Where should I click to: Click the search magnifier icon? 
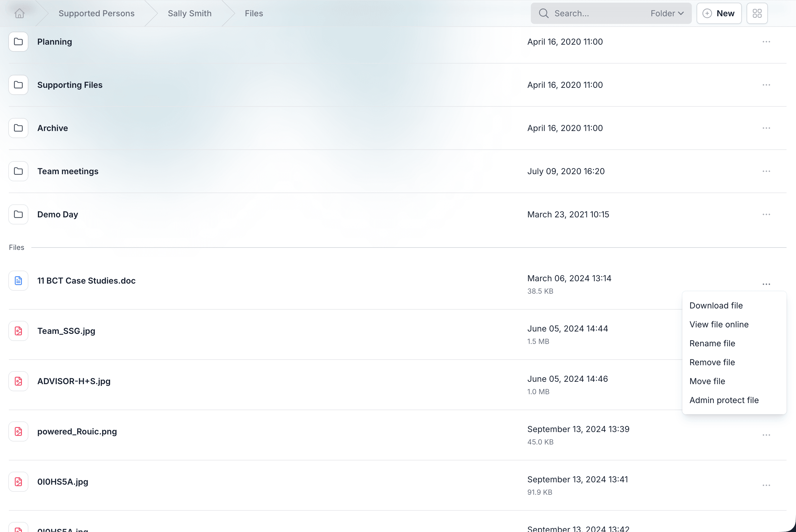click(x=544, y=13)
